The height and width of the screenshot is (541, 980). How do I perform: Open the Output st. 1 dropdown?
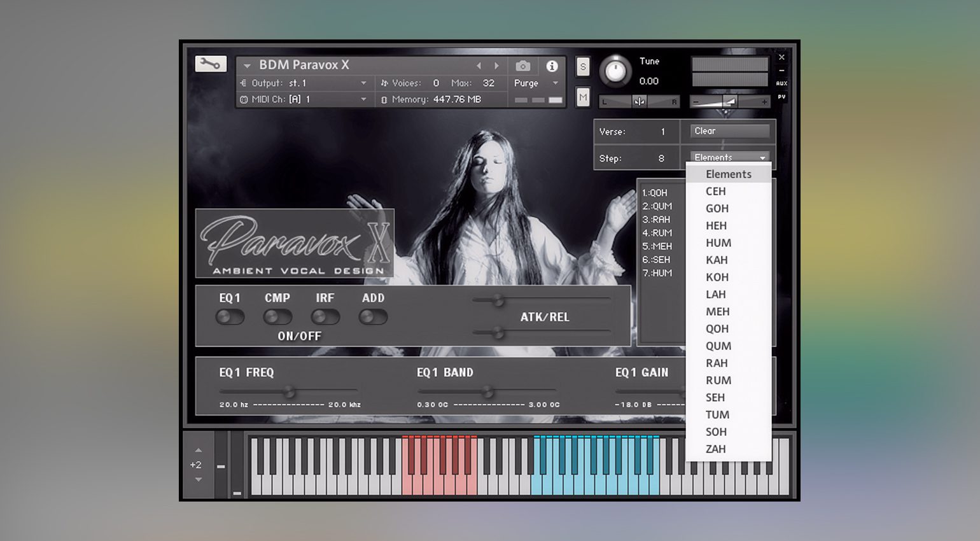tap(363, 83)
